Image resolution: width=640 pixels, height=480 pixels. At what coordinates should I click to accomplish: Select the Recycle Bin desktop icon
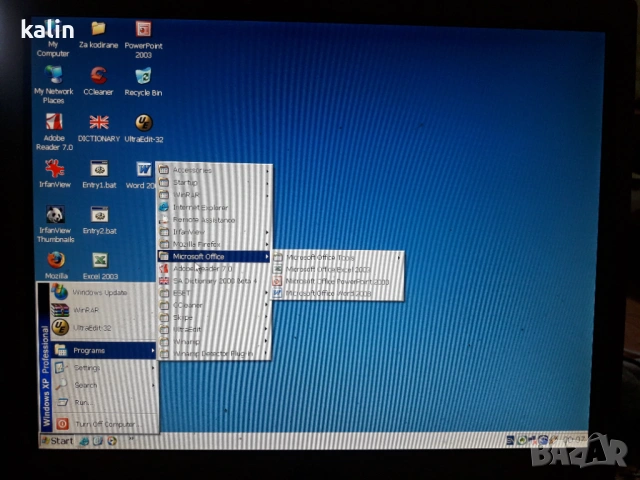pyautogui.click(x=143, y=82)
